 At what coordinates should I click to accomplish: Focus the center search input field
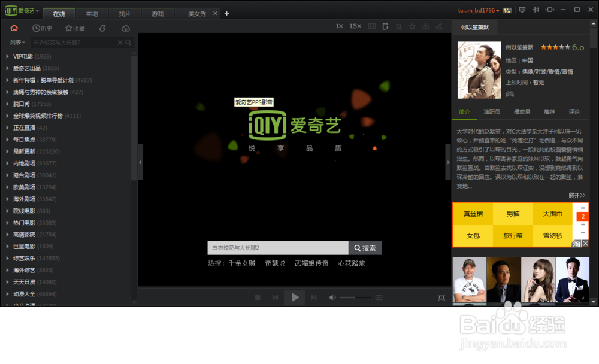[278, 248]
